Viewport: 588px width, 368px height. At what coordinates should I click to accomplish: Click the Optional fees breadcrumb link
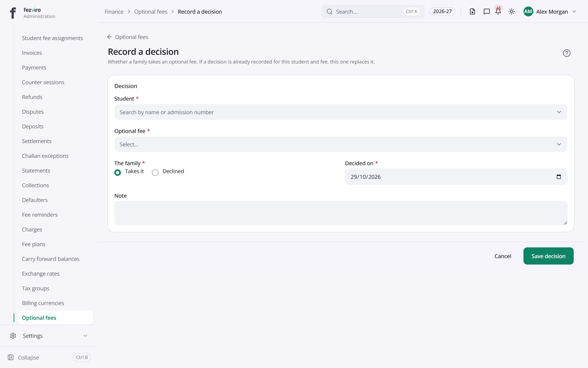click(151, 11)
